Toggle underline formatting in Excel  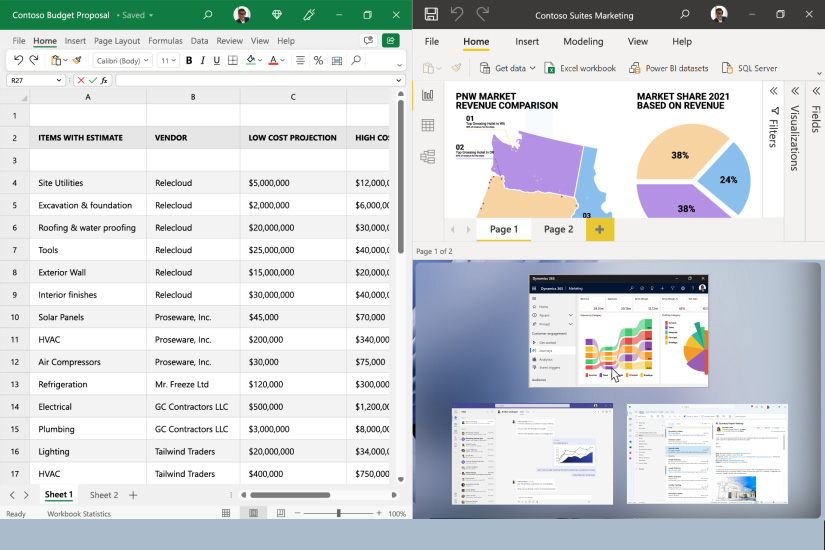(x=216, y=60)
